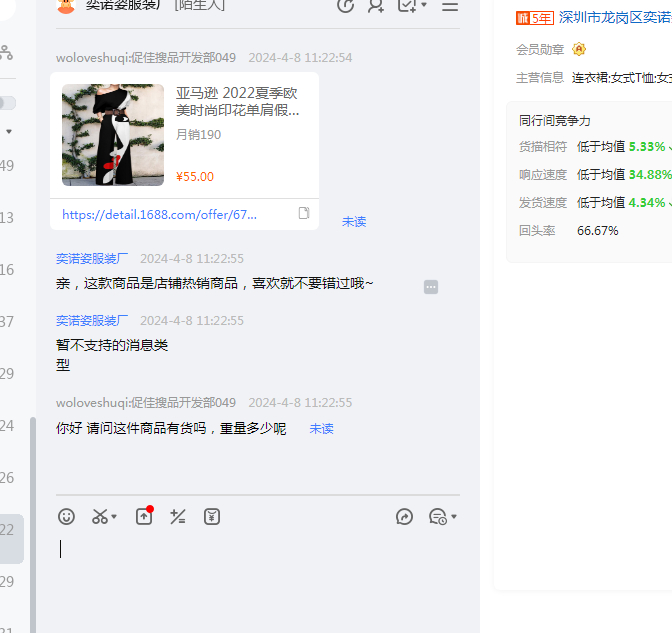Click the 诚信通 5年 badge

[x=535, y=18]
